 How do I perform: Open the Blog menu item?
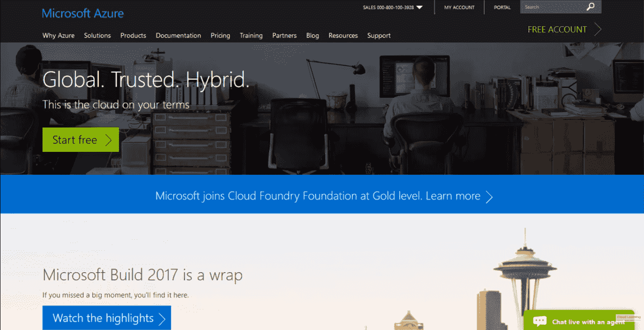click(313, 35)
